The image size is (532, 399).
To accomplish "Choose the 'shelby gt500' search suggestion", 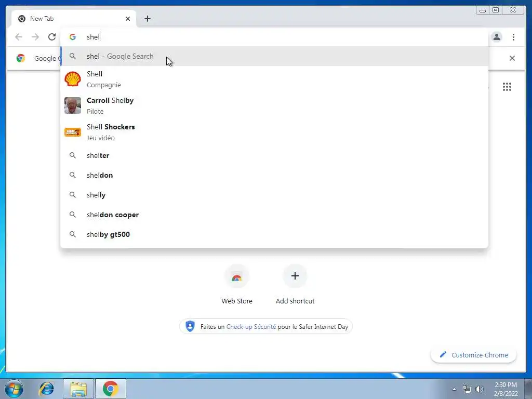I will (x=274, y=234).
